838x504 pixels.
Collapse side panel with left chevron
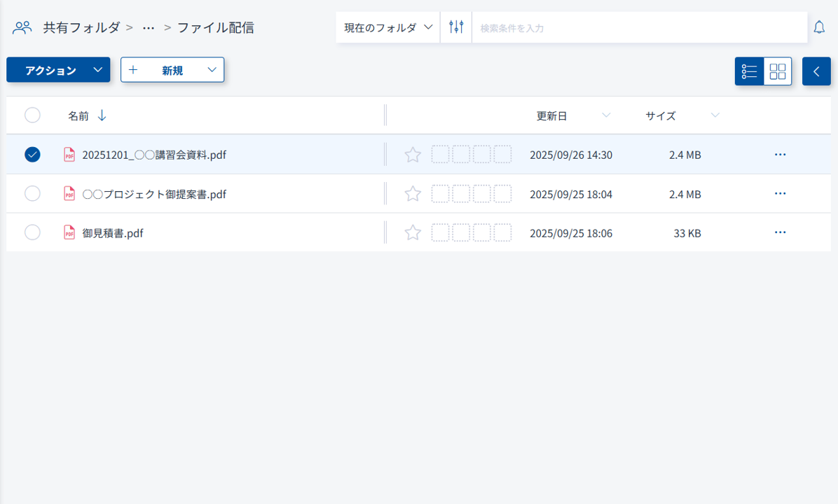816,71
